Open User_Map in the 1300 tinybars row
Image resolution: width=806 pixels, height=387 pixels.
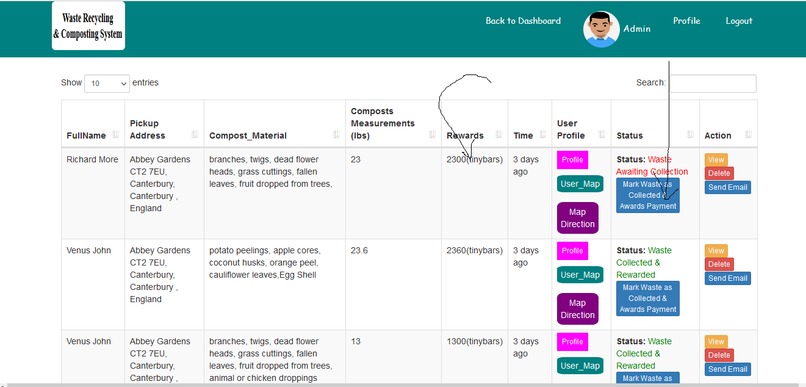pyautogui.click(x=580, y=366)
